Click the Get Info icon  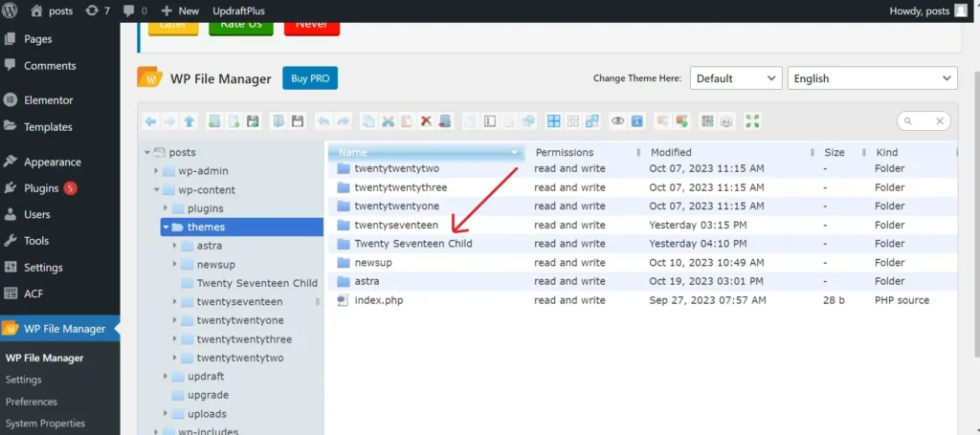(636, 121)
